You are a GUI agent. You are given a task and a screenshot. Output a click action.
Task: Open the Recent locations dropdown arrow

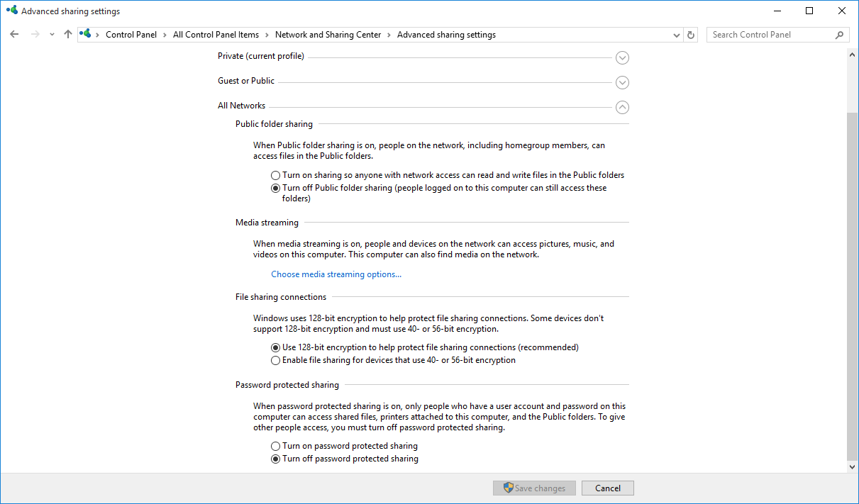click(52, 35)
